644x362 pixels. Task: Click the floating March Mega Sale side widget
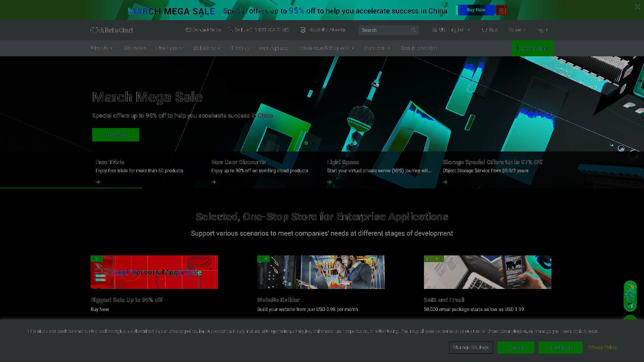coord(630,296)
